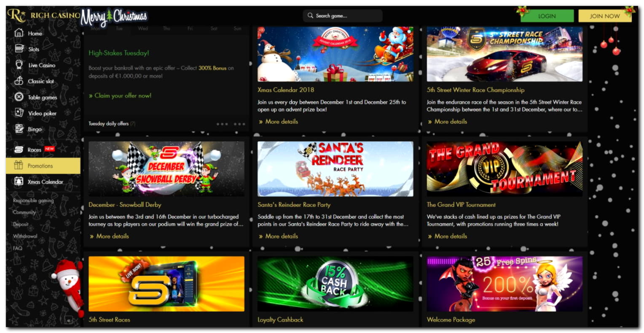Open Xmas Calendar via its sidebar icon

click(x=19, y=181)
